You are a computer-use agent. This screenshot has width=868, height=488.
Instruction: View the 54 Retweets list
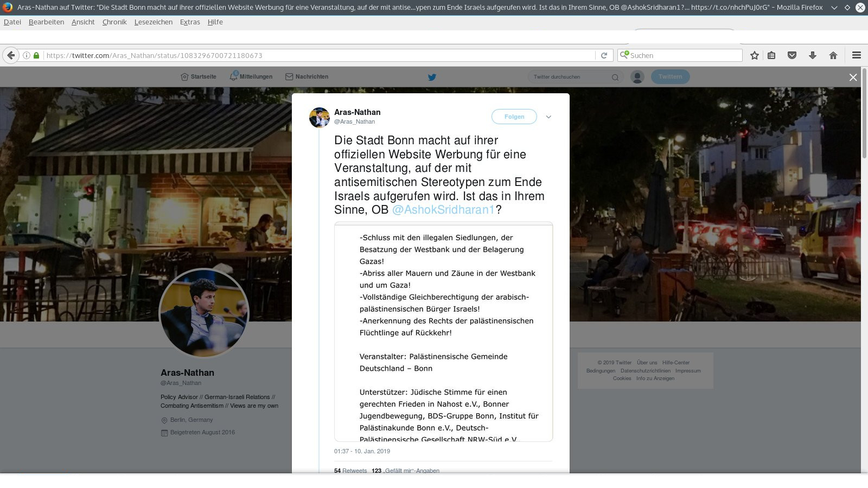(350, 471)
